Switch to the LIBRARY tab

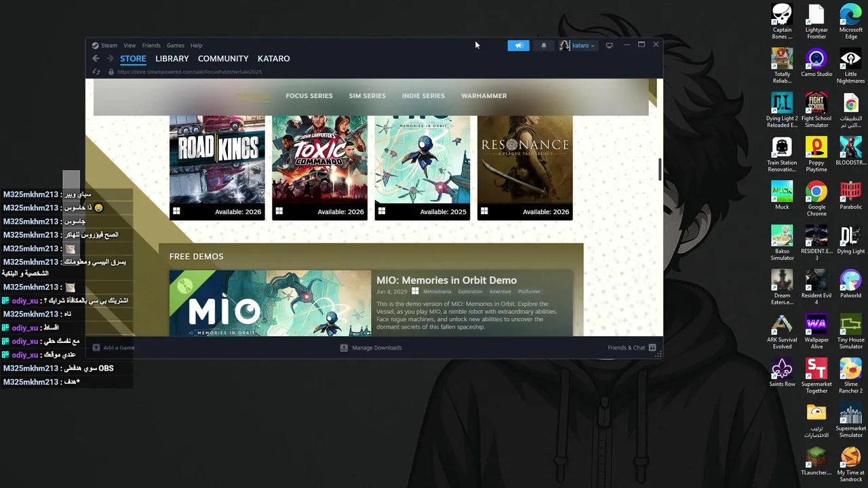click(172, 58)
